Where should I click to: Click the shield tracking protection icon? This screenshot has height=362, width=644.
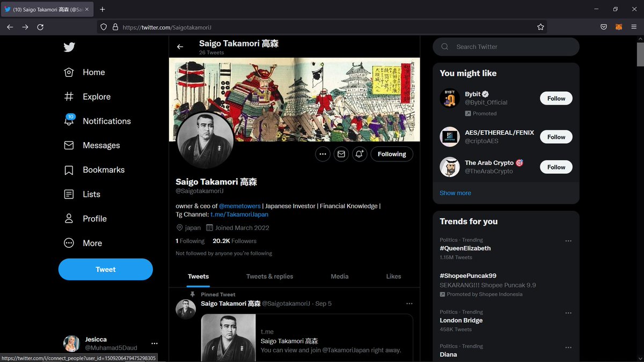(x=104, y=27)
